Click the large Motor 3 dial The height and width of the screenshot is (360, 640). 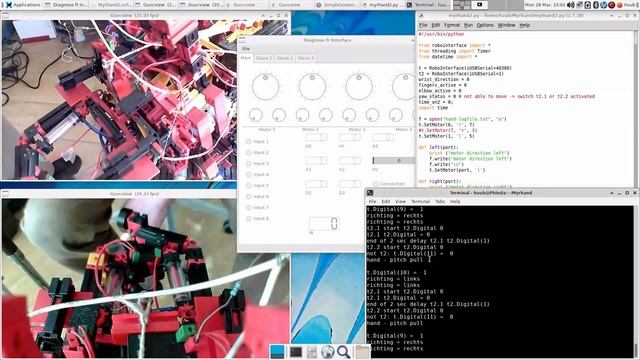point(359,87)
